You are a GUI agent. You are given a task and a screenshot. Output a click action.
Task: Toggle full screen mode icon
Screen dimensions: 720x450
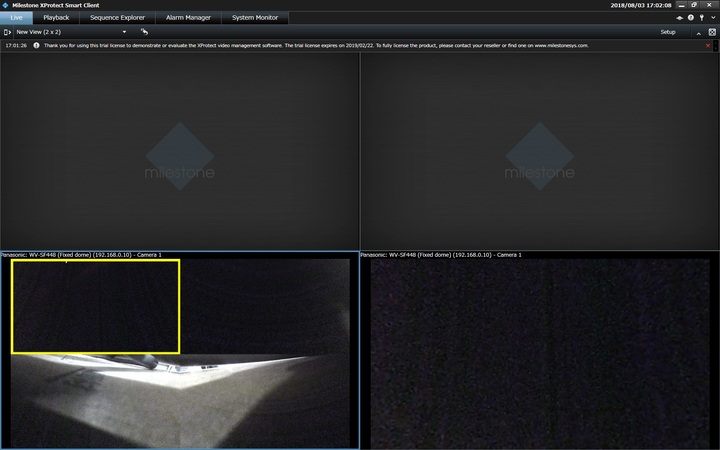(x=711, y=33)
